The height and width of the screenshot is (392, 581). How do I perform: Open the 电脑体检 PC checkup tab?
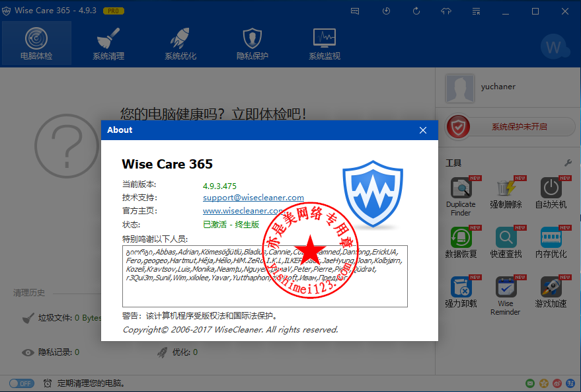point(36,44)
